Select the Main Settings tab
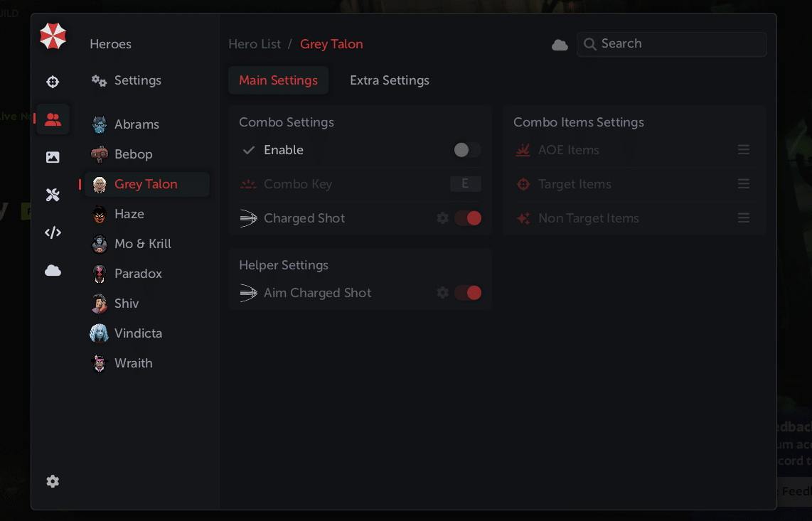The image size is (812, 521). click(x=278, y=80)
